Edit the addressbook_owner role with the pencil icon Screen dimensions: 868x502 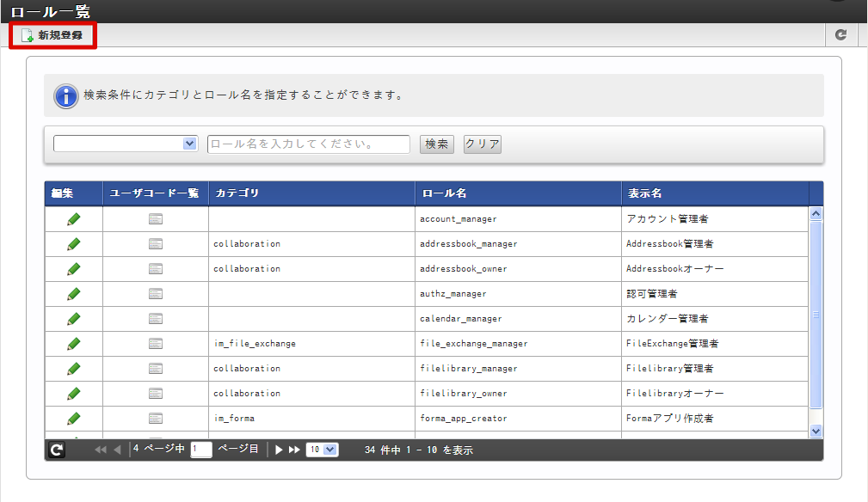pos(74,269)
